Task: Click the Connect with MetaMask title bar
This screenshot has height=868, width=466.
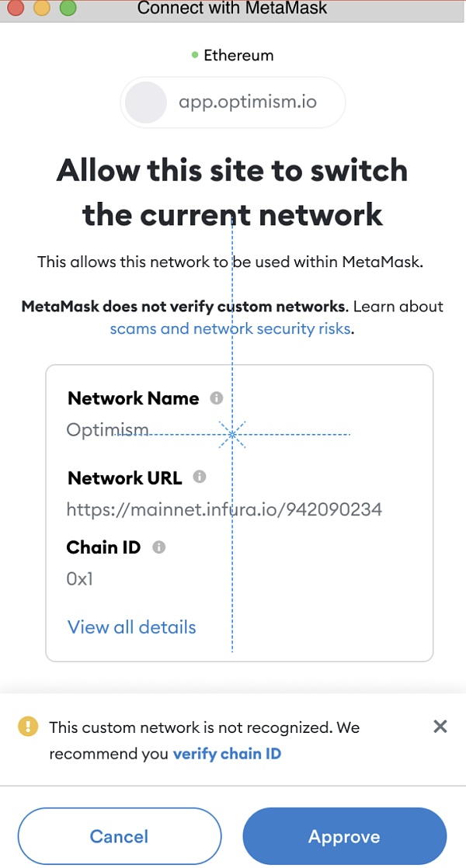Action: pos(232,9)
